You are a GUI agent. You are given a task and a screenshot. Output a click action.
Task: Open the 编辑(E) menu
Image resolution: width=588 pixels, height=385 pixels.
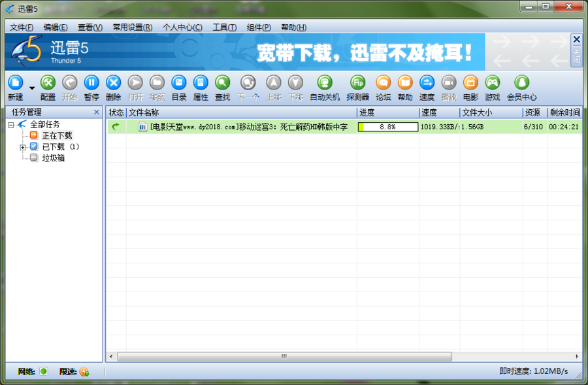click(56, 27)
